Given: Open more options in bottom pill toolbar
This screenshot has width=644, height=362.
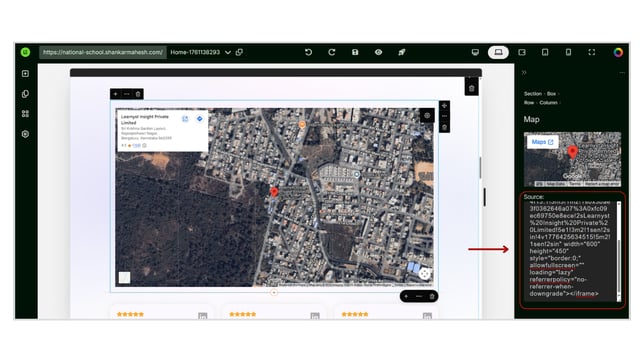Looking at the screenshot, I should [419, 296].
